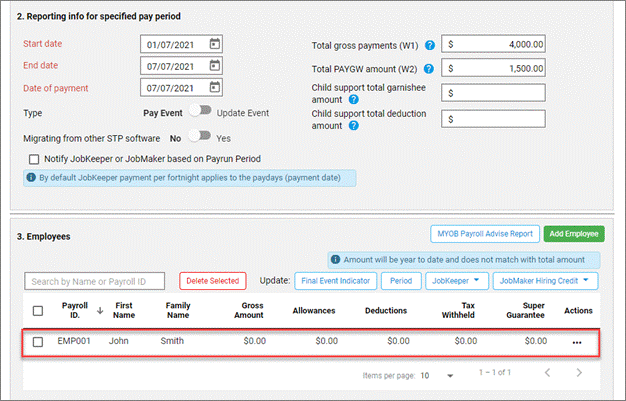Viewport: 626px width, 401px height.
Task: Click the Tax Withheld column header
Action: [x=458, y=310]
